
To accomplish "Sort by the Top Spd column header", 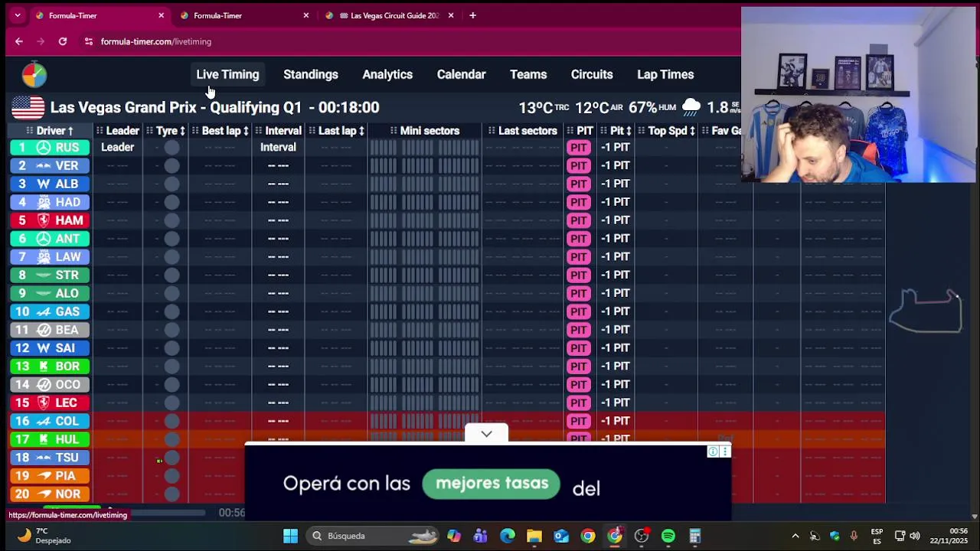I will [667, 131].
